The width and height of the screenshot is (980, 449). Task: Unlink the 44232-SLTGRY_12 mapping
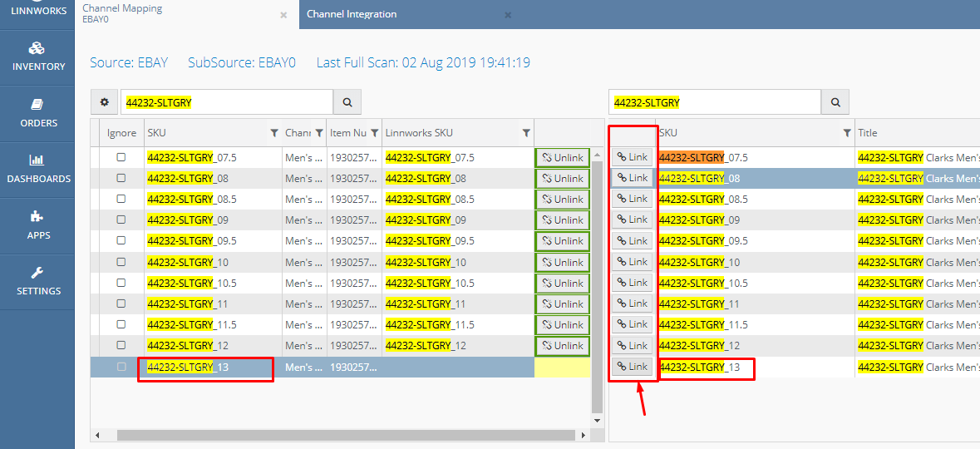coord(563,346)
